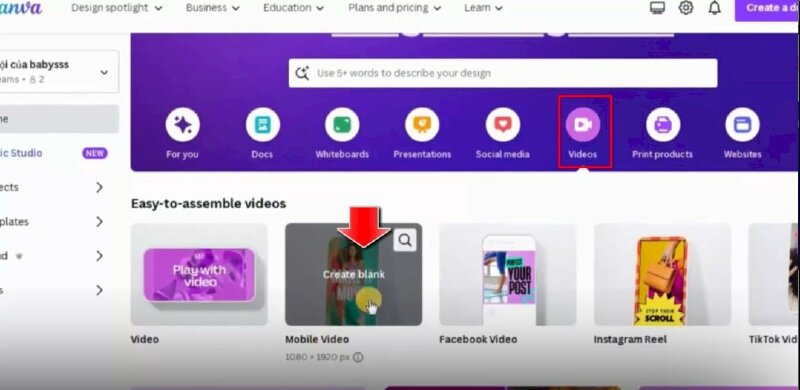Screen dimensions: 800x390
Task: Open the Websites category icon
Action: 742,125
